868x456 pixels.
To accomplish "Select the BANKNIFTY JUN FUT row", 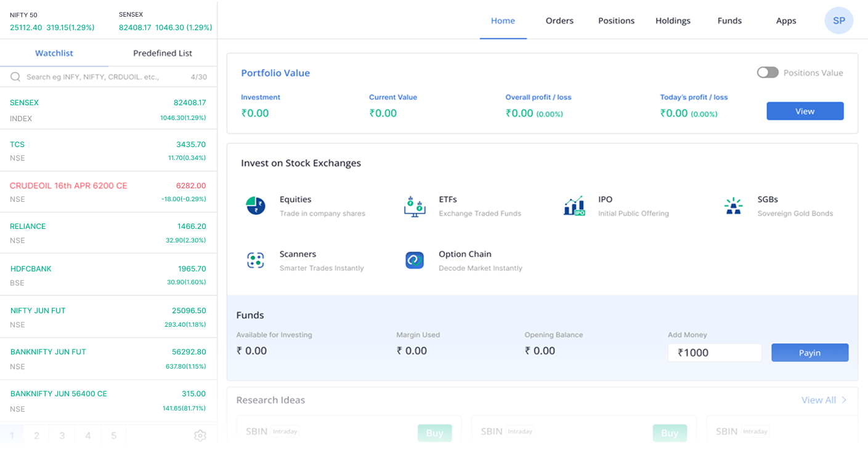I will click(x=108, y=359).
